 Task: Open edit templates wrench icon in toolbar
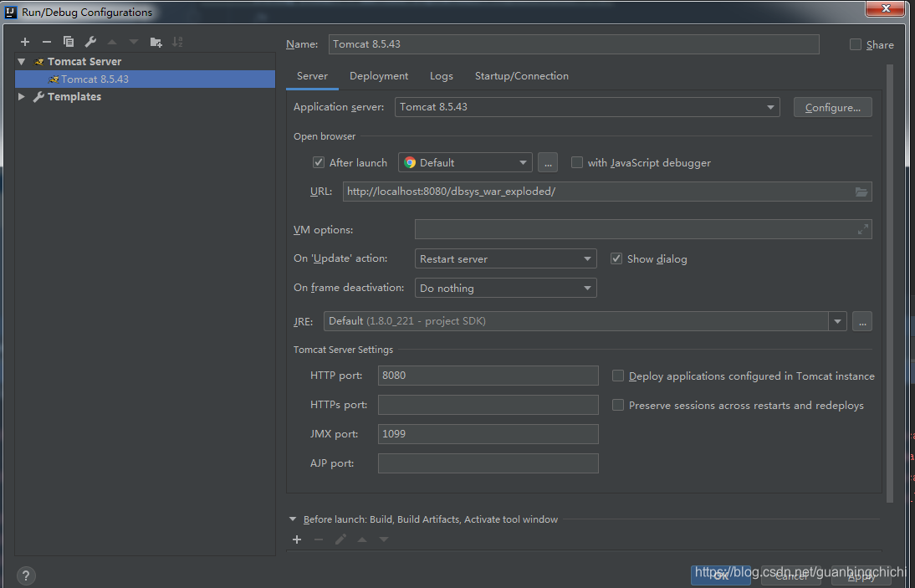click(90, 42)
